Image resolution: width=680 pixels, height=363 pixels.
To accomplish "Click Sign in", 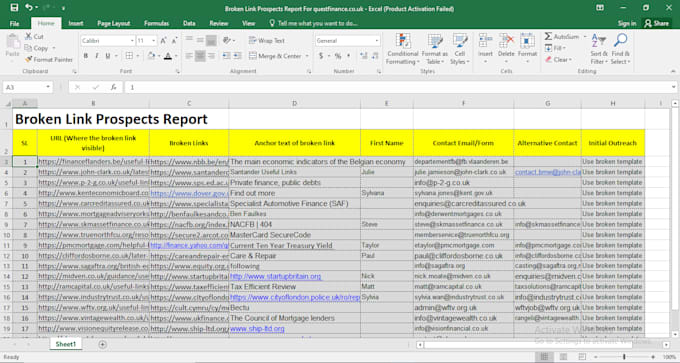I will [627, 23].
